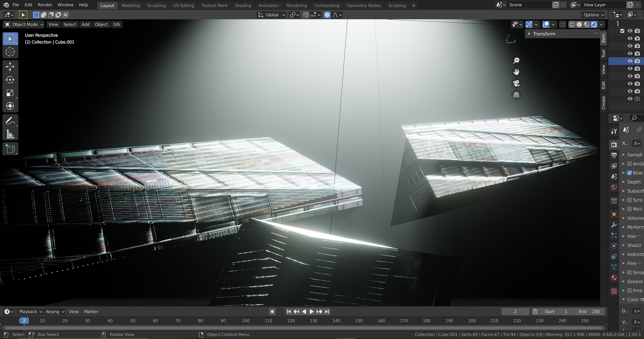Open the View Layer properties tab
The height and width of the screenshot is (339, 644).
click(x=614, y=166)
